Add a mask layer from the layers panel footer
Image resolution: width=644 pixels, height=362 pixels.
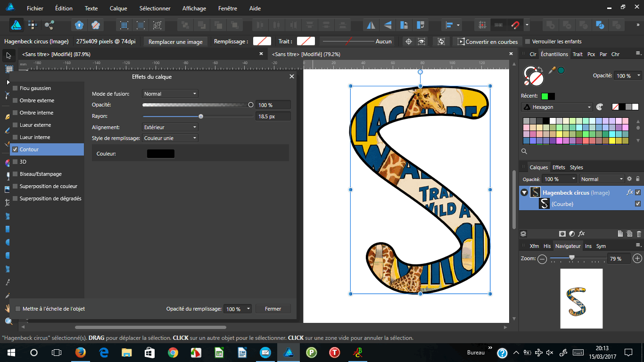pos(562,234)
